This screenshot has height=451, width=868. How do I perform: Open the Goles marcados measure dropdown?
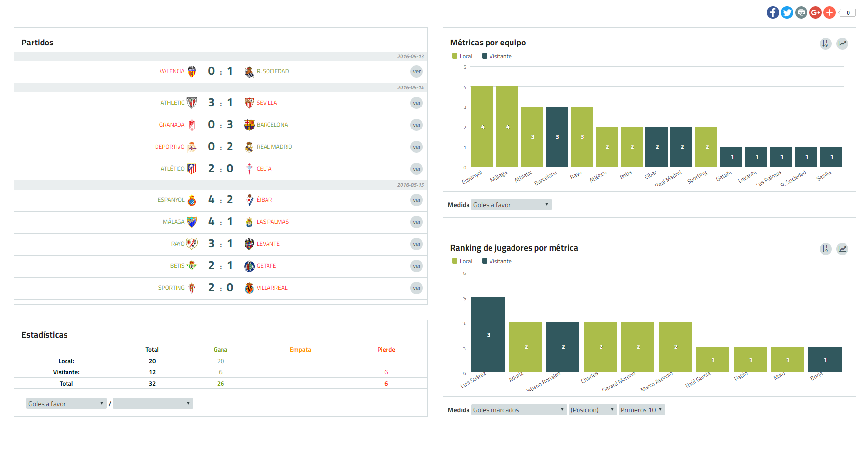click(519, 410)
